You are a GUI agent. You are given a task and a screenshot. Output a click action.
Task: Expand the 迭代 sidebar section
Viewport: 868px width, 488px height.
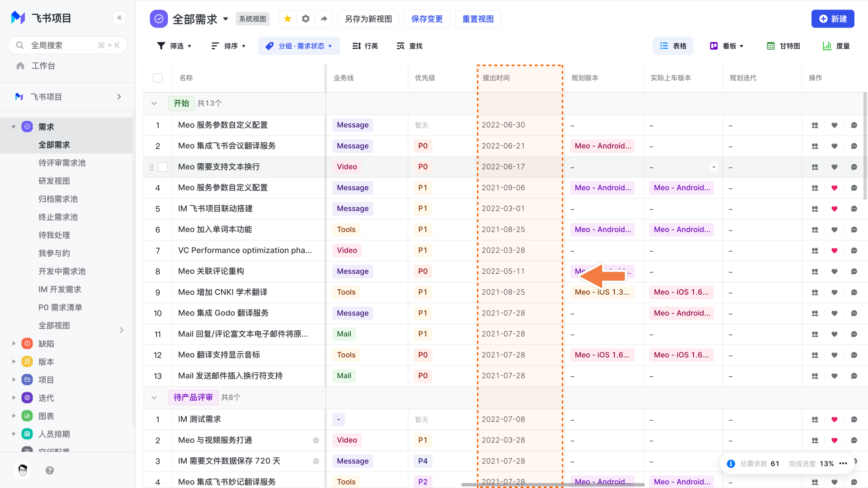pyautogui.click(x=14, y=398)
